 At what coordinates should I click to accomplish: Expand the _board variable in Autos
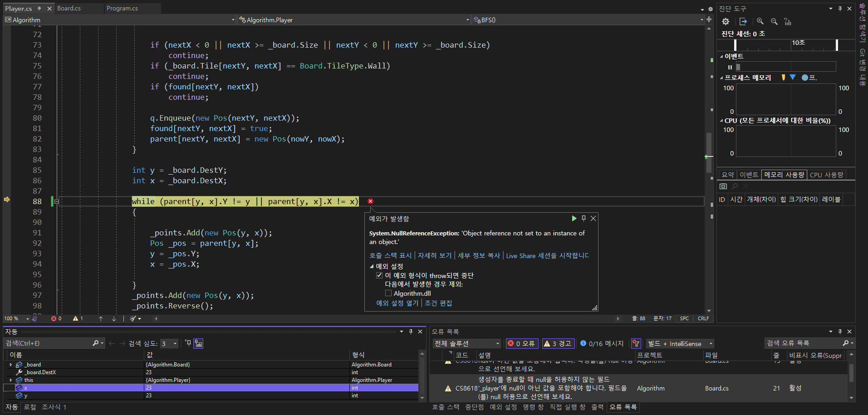point(11,365)
